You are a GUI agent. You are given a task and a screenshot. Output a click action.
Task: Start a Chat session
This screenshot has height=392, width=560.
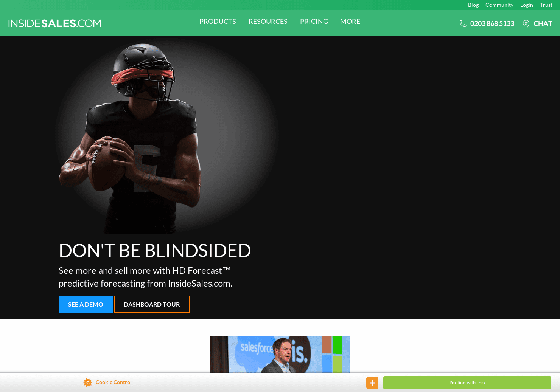[543, 24]
